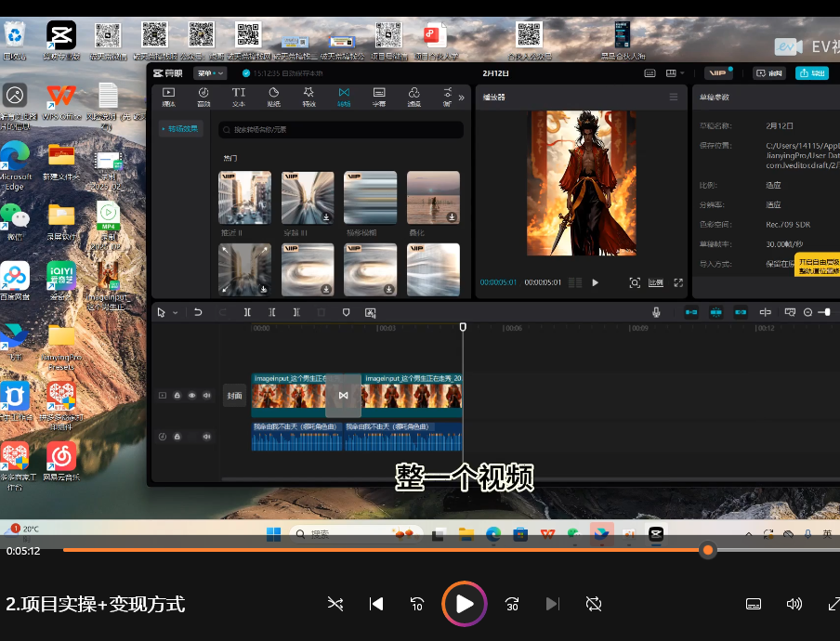Click the timeline playhead marker

pos(463,327)
